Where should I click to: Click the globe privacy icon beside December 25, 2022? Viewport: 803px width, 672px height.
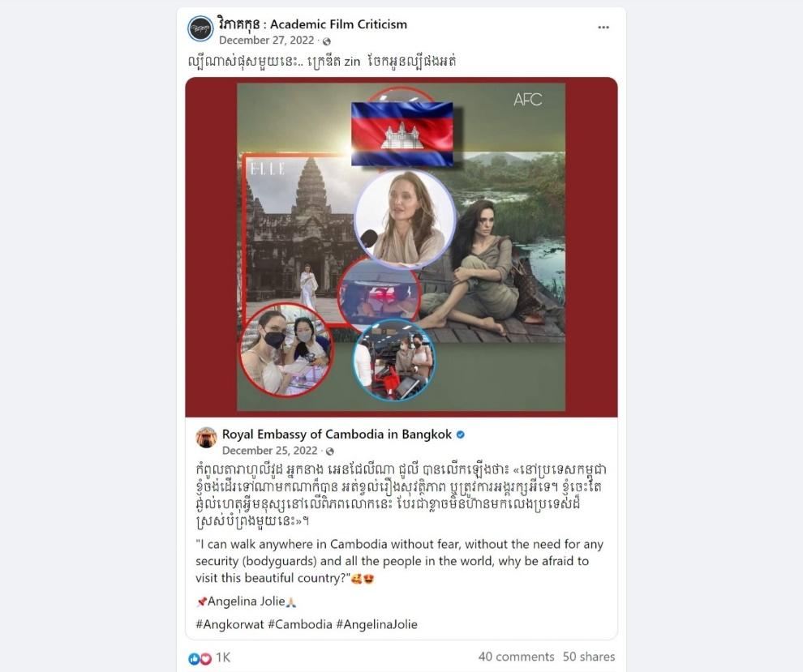click(330, 452)
